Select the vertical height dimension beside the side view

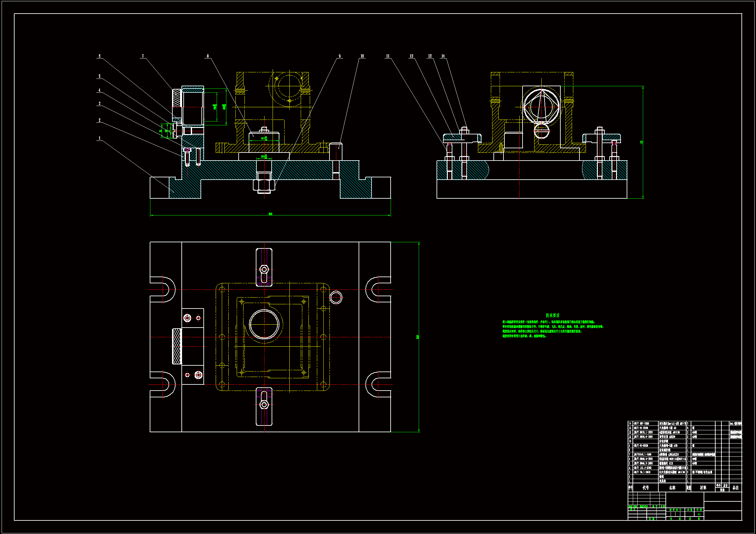coord(642,142)
